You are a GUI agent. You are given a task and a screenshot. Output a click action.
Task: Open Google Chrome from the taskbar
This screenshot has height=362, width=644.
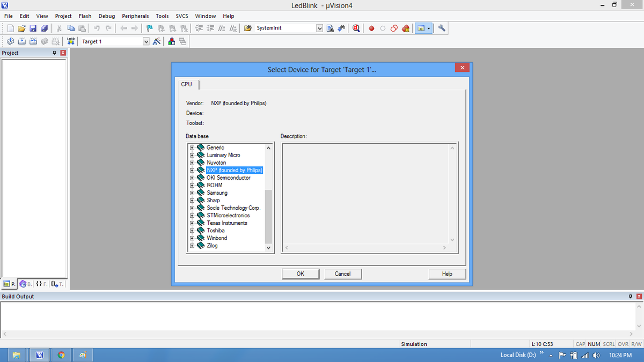click(61, 355)
